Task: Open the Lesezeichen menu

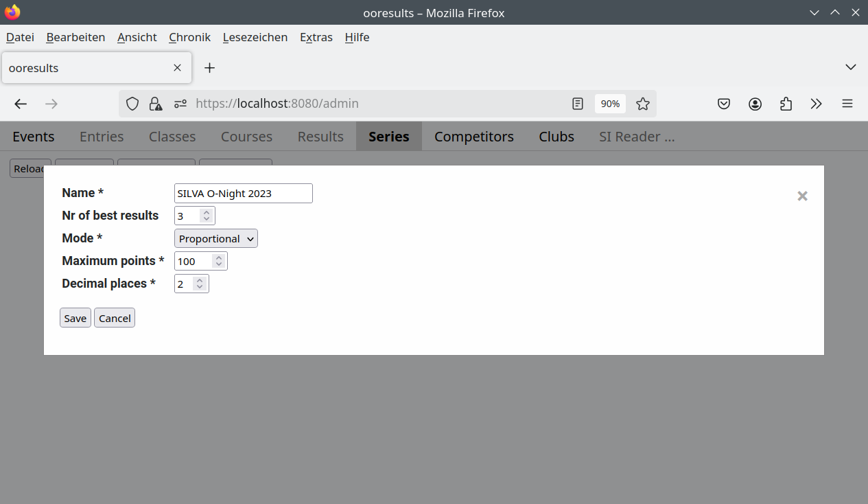Action: (255, 37)
